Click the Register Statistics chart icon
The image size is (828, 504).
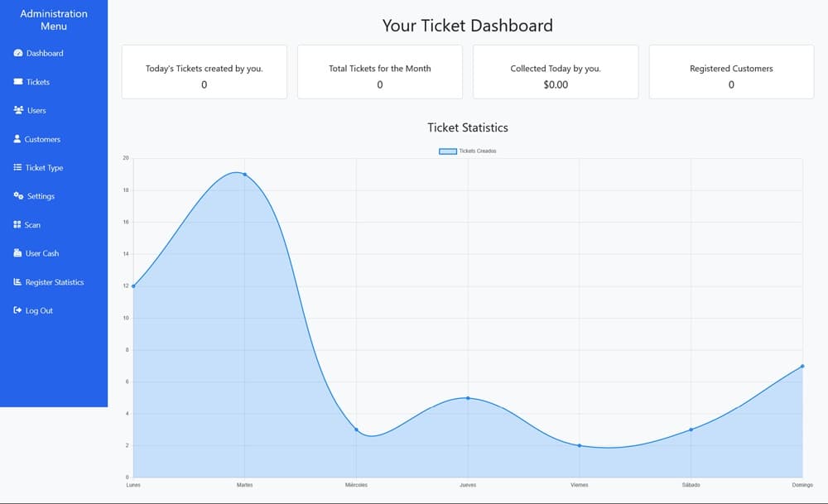(x=17, y=282)
